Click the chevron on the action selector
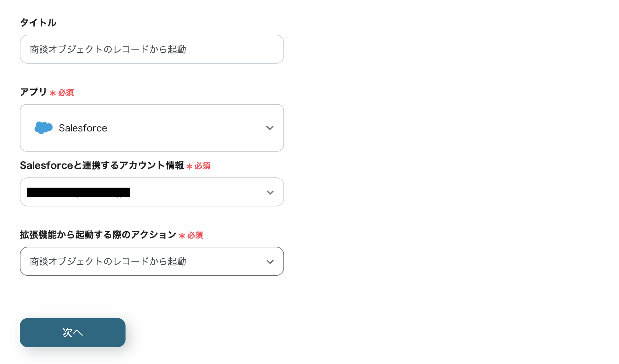The height and width of the screenshot is (364, 619). click(x=270, y=262)
